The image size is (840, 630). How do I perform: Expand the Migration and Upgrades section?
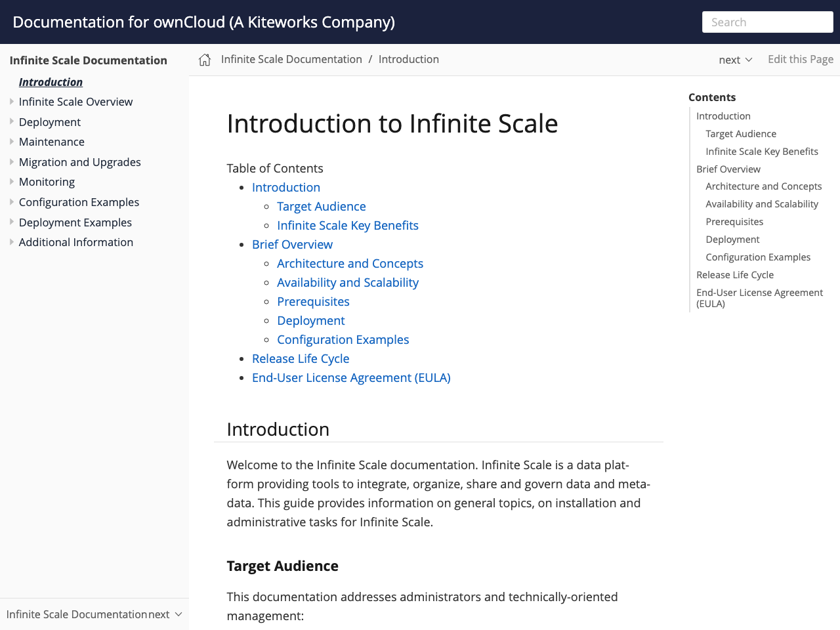11,162
